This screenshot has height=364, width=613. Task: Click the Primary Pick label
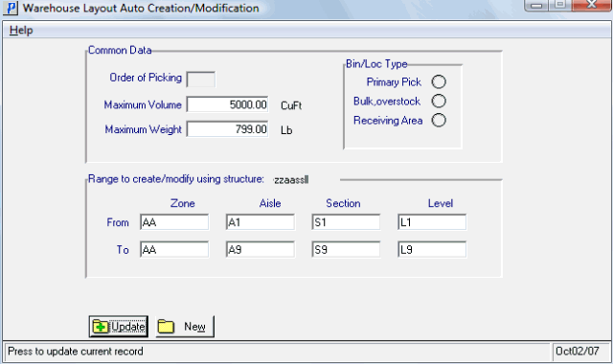pyautogui.click(x=394, y=82)
